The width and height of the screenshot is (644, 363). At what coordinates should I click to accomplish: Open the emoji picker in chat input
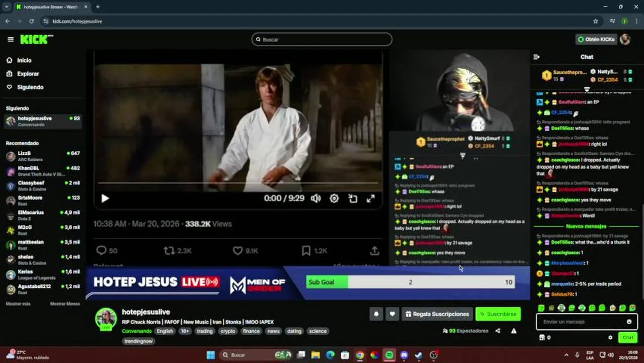[629, 322]
